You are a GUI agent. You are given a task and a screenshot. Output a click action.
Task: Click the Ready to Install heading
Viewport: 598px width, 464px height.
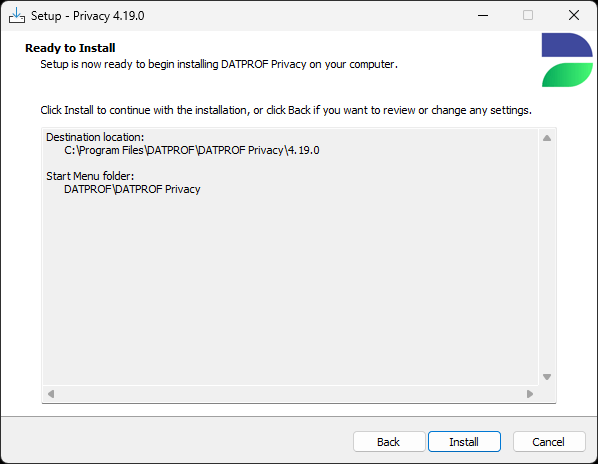point(70,48)
